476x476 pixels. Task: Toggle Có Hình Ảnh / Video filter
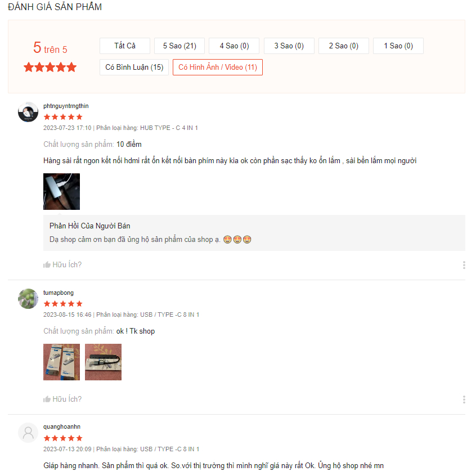218,67
